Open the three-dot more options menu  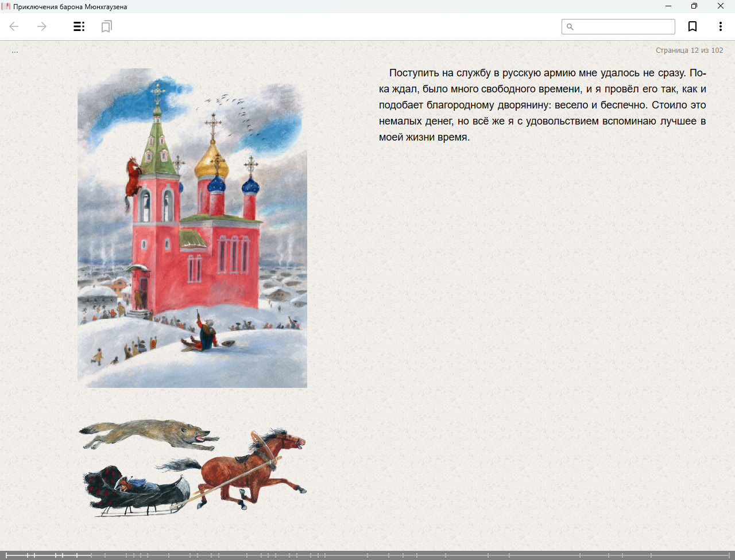click(720, 26)
